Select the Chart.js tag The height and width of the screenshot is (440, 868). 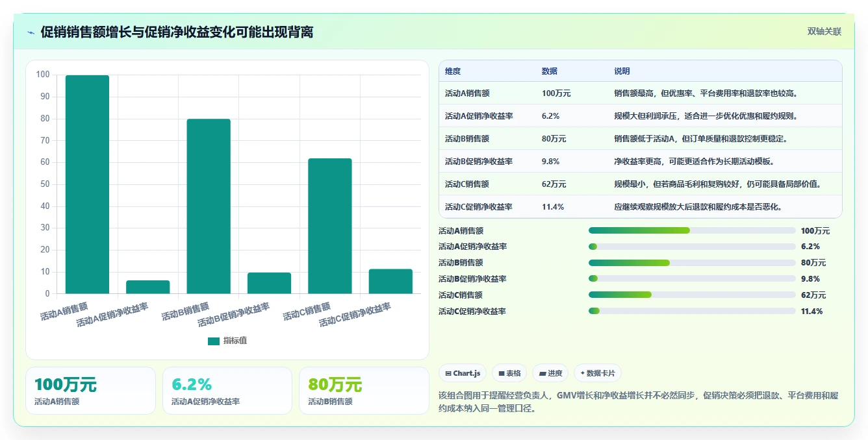point(463,373)
